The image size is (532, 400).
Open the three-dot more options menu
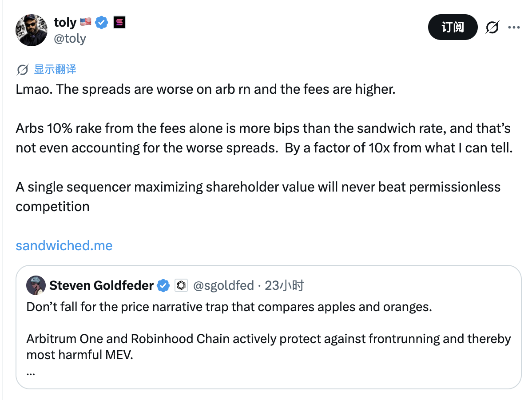point(514,28)
